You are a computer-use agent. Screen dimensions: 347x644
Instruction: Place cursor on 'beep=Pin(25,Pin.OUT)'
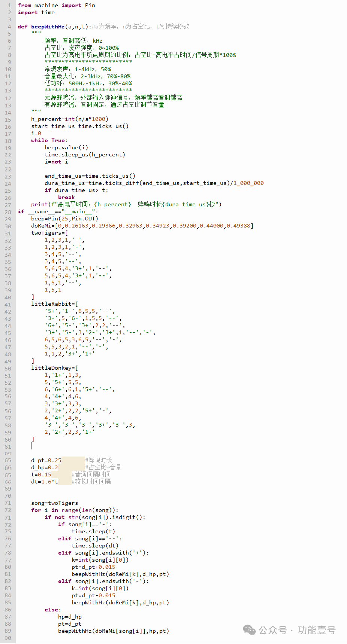tap(64, 219)
